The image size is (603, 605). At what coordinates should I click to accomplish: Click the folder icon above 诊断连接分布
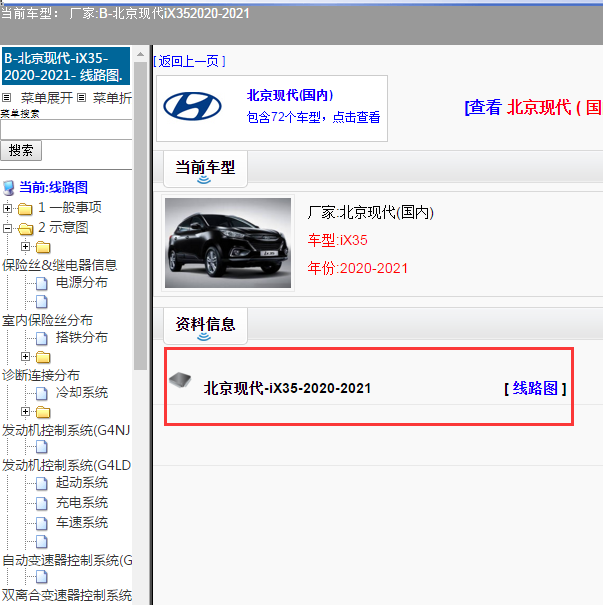(43, 357)
